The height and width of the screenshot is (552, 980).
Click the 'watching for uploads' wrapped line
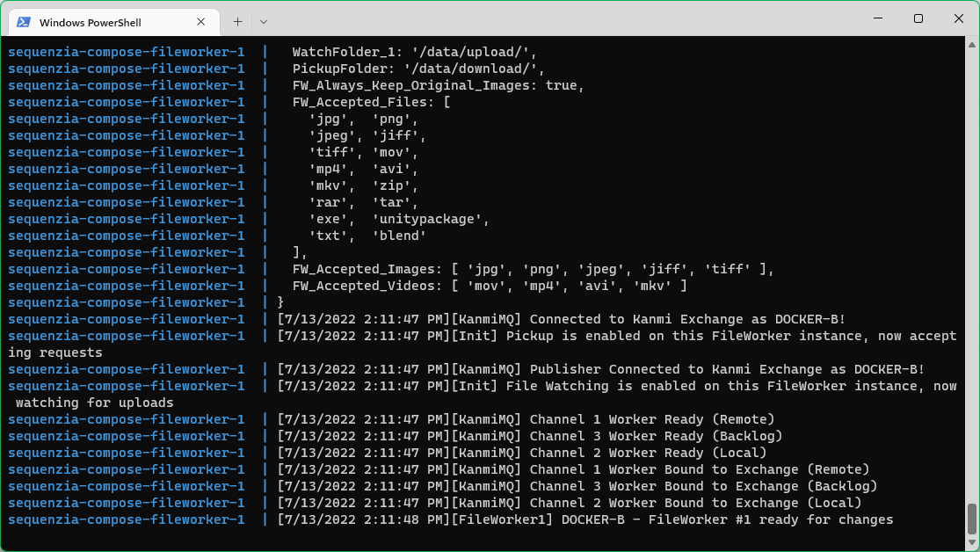coord(94,403)
